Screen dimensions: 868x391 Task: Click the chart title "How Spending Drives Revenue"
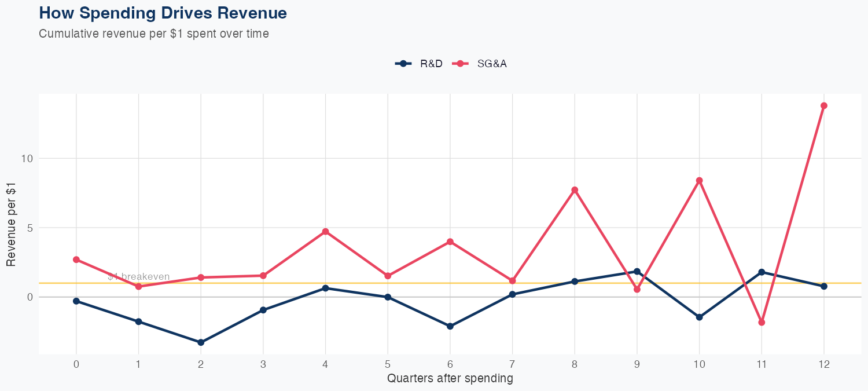[x=163, y=13]
